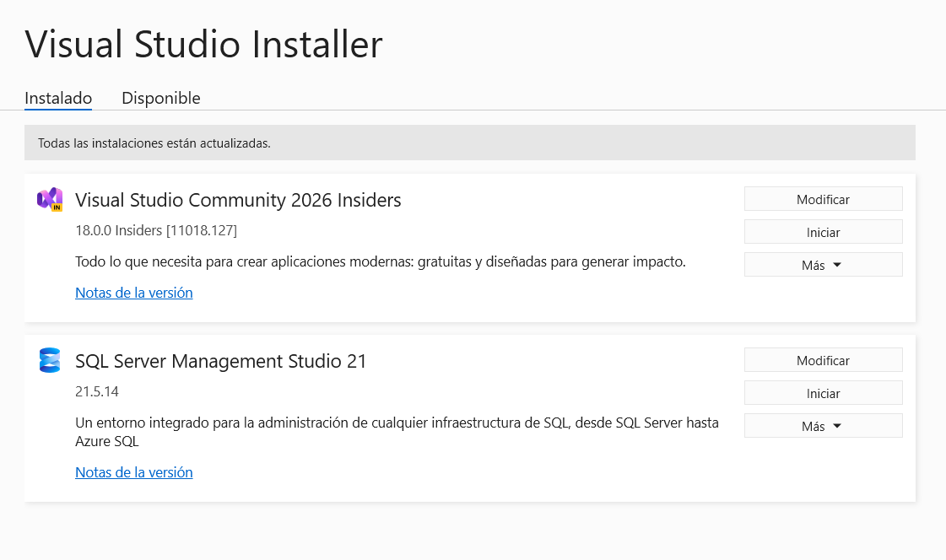946x560 pixels.
Task: Click the Visual Studio Community description text
Action: pos(381,261)
